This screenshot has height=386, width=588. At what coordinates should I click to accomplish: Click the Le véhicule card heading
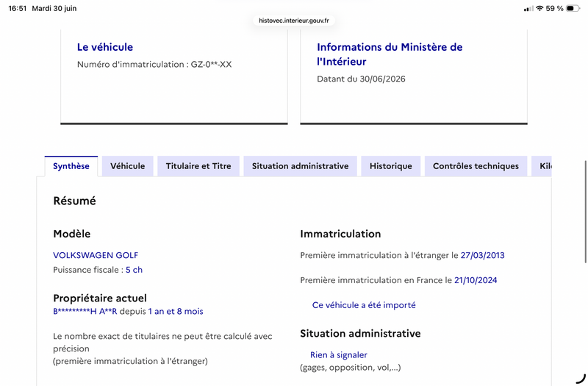[105, 47]
